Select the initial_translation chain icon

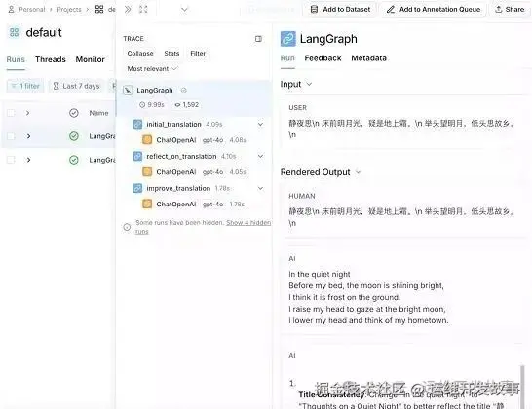pyautogui.click(x=137, y=124)
